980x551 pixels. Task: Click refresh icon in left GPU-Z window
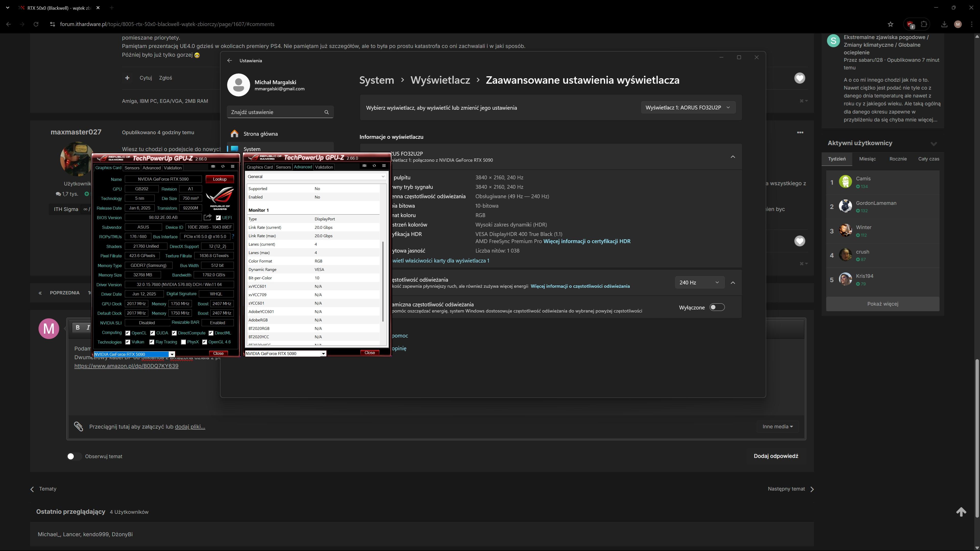(223, 167)
